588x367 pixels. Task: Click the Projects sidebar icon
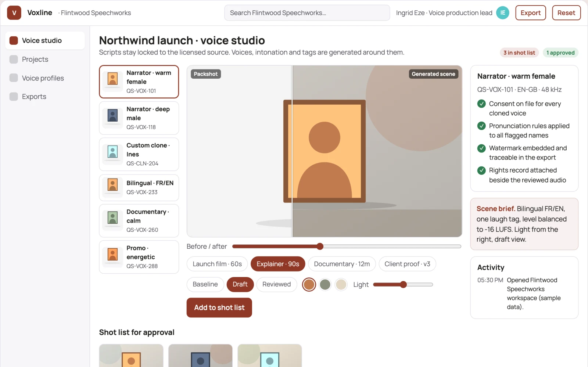(x=14, y=59)
